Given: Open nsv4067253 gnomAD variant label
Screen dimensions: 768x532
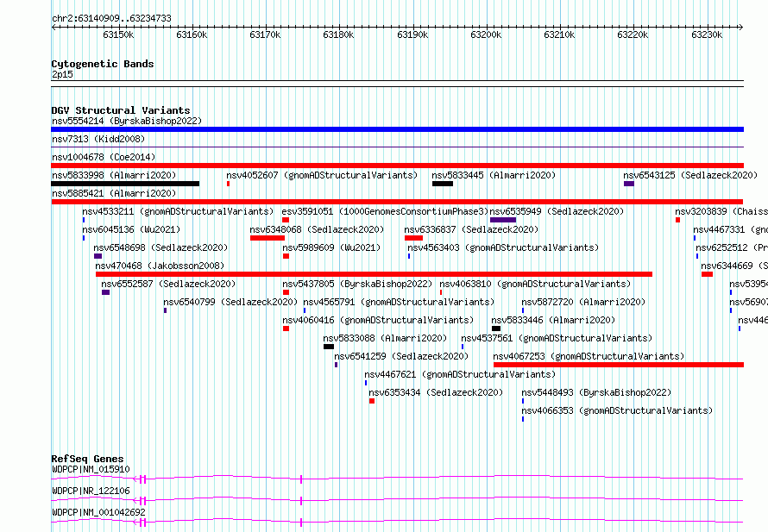Looking at the screenshot, I should point(589,356).
